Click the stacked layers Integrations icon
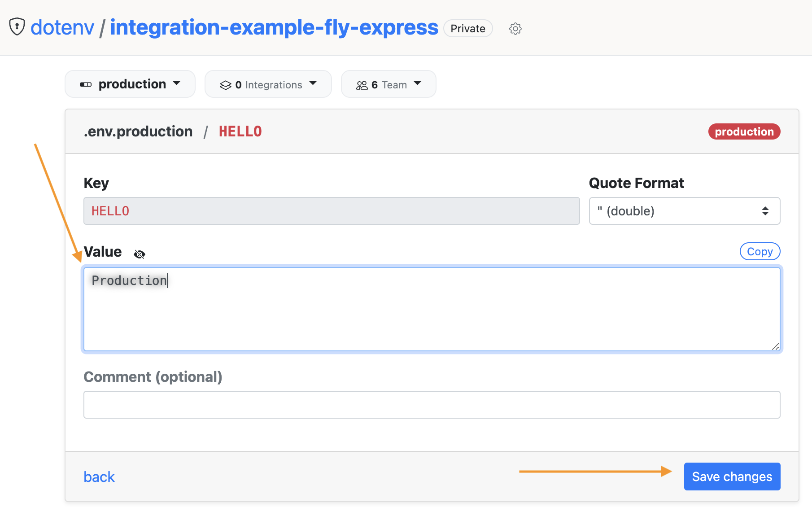812x516 pixels. 225,85
